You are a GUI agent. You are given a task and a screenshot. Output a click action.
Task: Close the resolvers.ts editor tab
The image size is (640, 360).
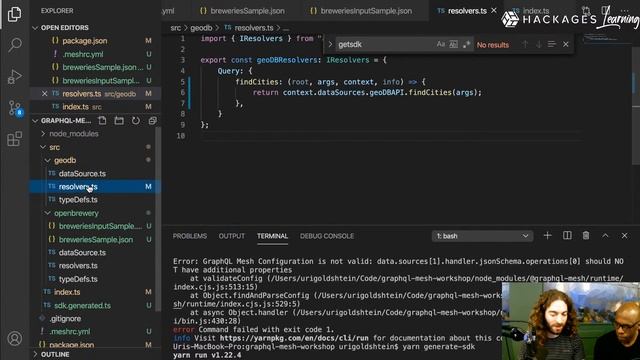point(494,11)
